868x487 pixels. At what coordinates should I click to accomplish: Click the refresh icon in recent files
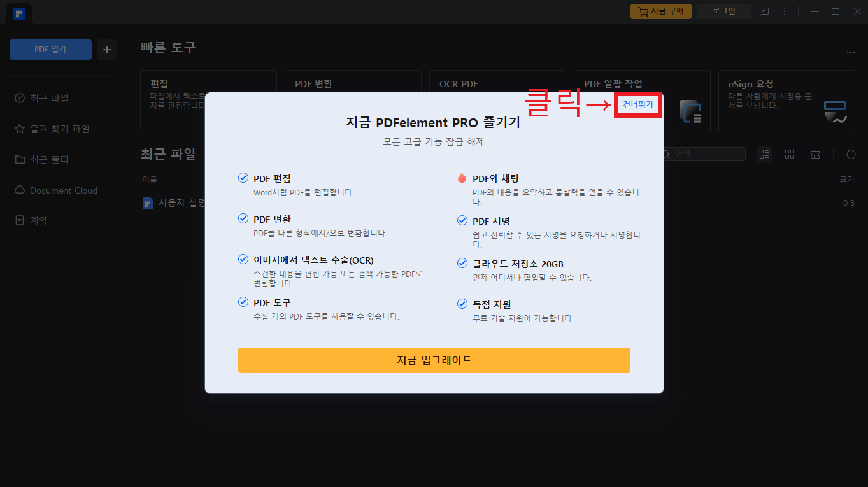coord(851,154)
